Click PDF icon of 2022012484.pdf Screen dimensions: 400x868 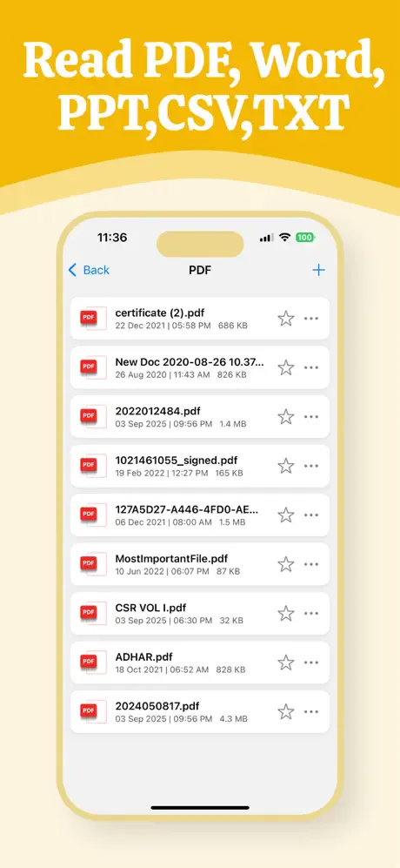point(93,417)
